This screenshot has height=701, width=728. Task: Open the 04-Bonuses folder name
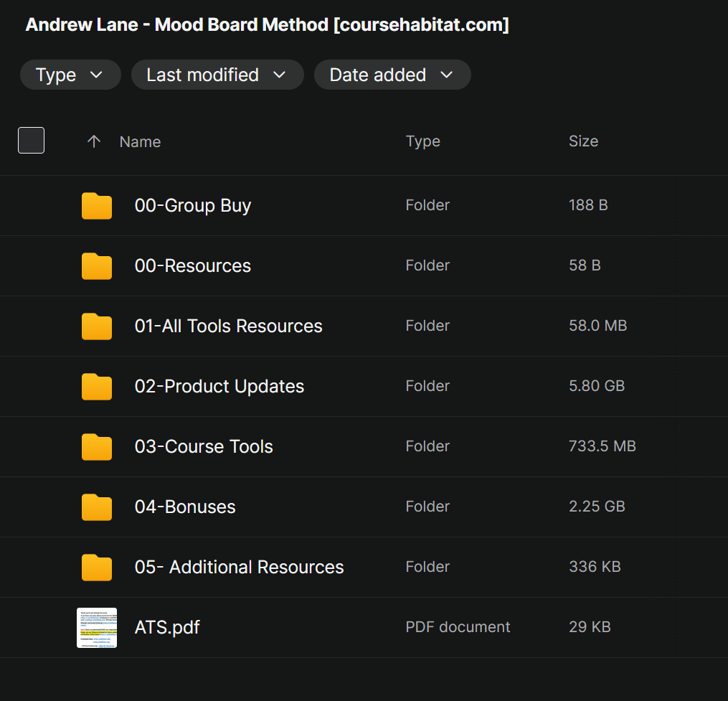(185, 507)
